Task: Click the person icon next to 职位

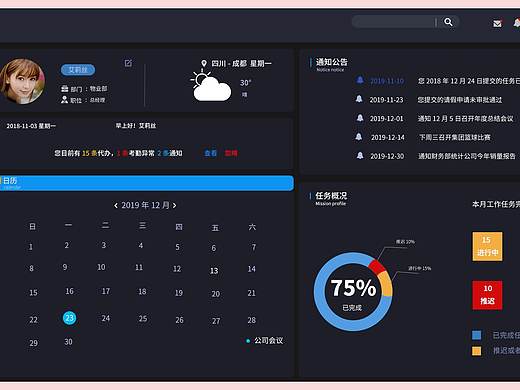Action: point(64,100)
